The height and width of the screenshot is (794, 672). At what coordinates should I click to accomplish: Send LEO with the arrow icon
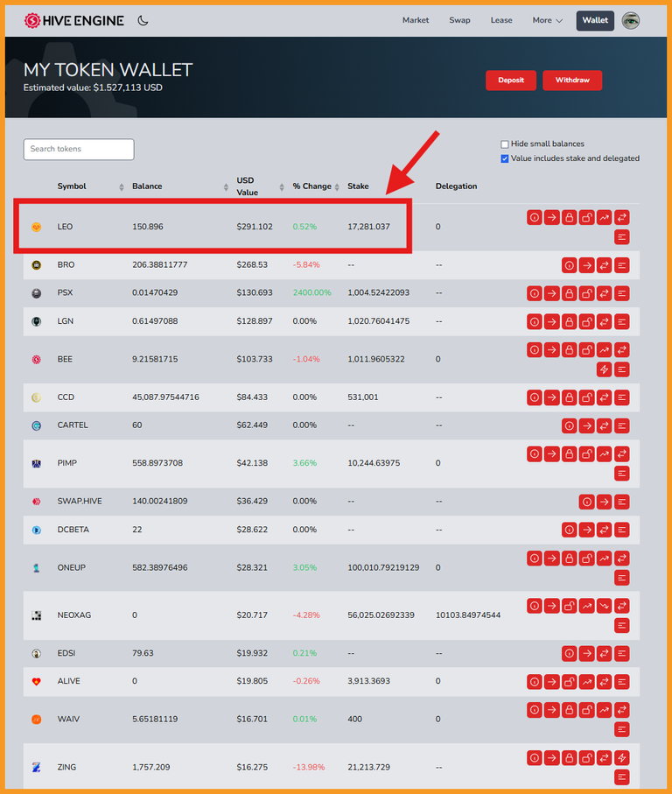pos(552,218)
